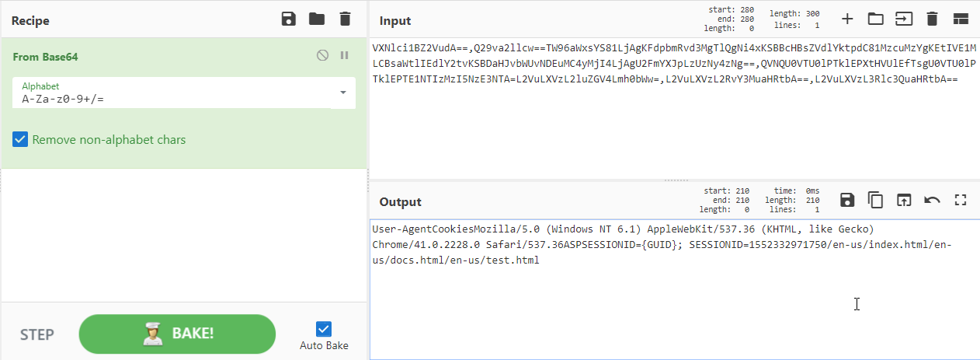Toggle the Auto Bake checkbox

click(324, 329)
